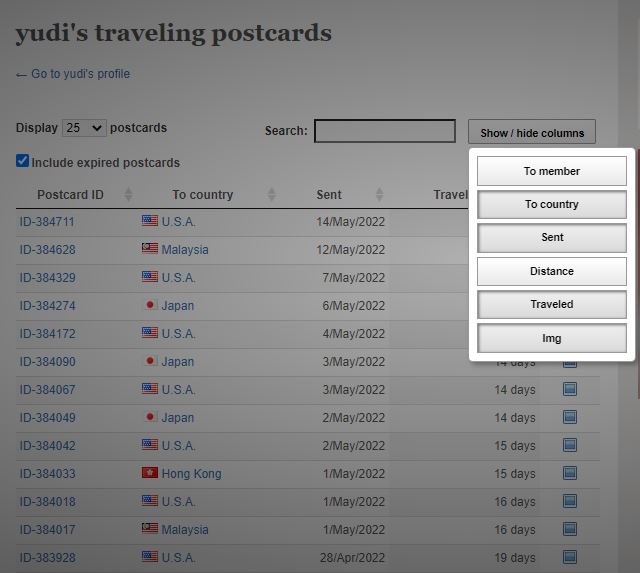
Task: Click Show / hide columns button
Action: pyautogui.click(x=531, y=131)
